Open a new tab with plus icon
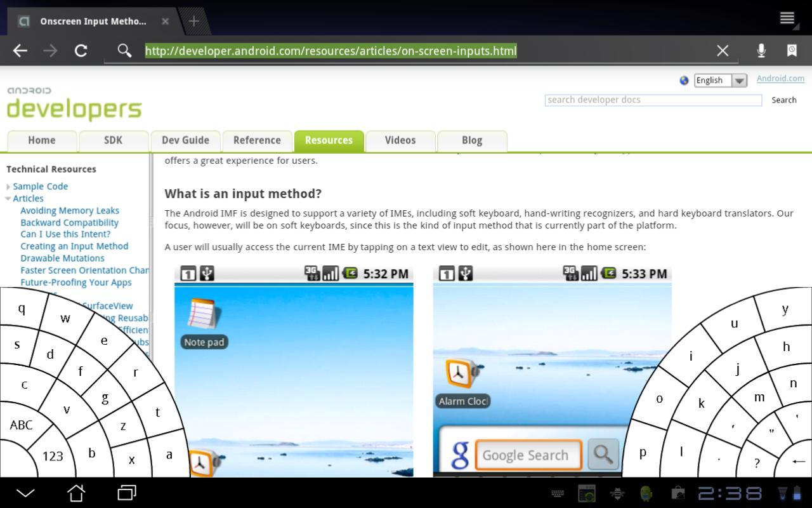The height and width of the screenshot is (508, 812). 193,21
